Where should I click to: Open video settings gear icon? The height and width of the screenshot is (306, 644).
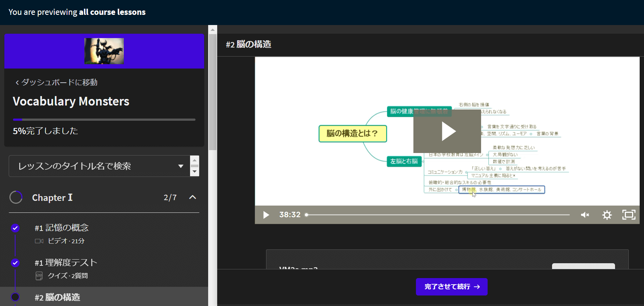pyautogui.click(x=607, y=215)
